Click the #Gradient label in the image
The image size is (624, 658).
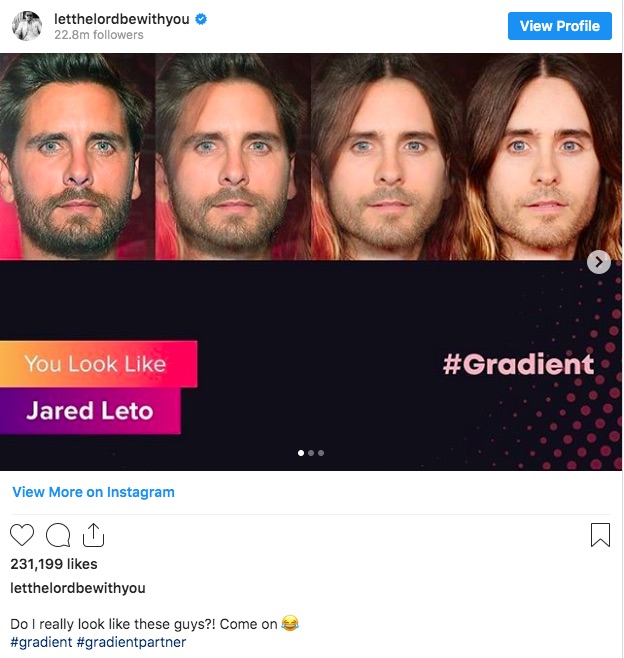(518, 364)
